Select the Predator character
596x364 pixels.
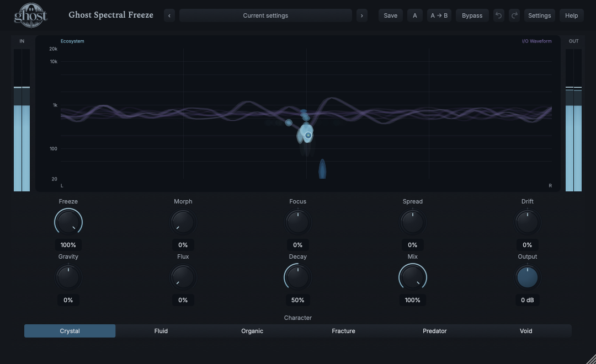click(435, 331)
